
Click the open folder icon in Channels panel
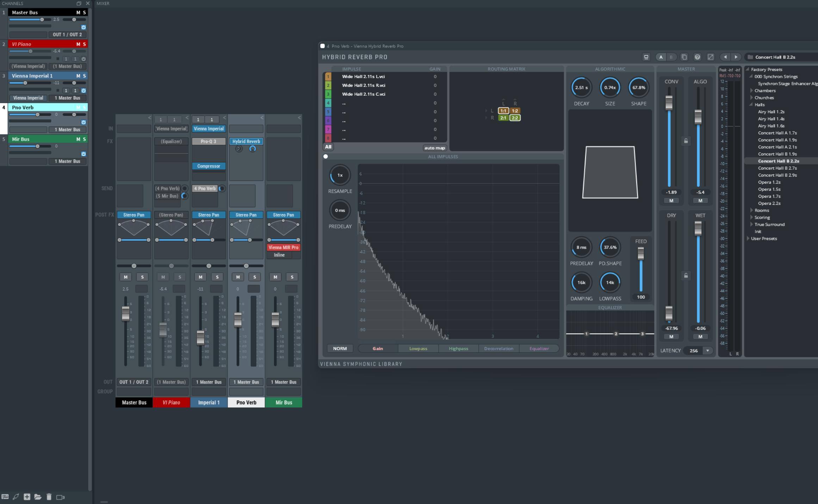click(x=38, y=497)
